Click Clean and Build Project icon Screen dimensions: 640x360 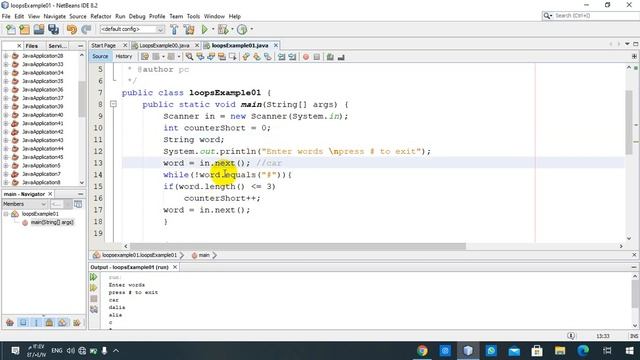(189, 29)
